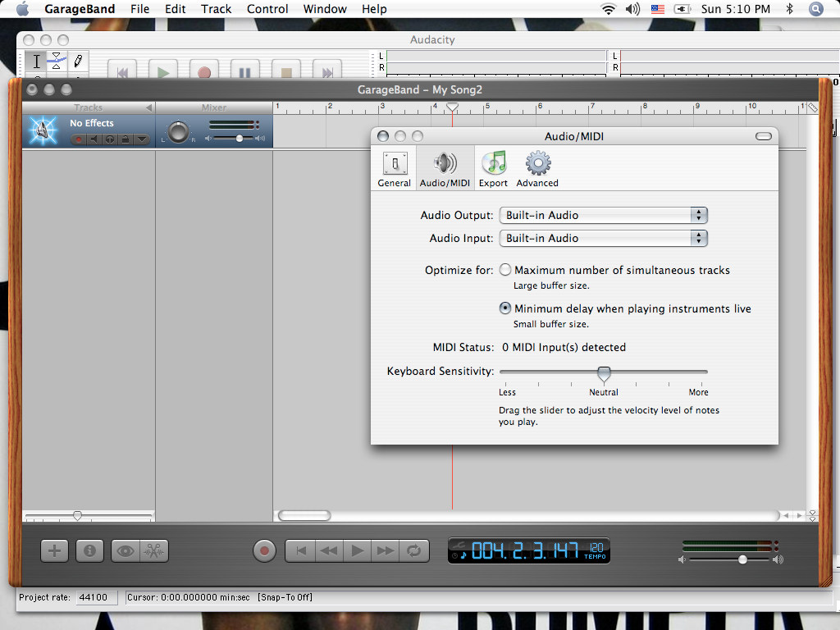Open the Apple menu
This screenshot has width=840, height=630.
22,8
